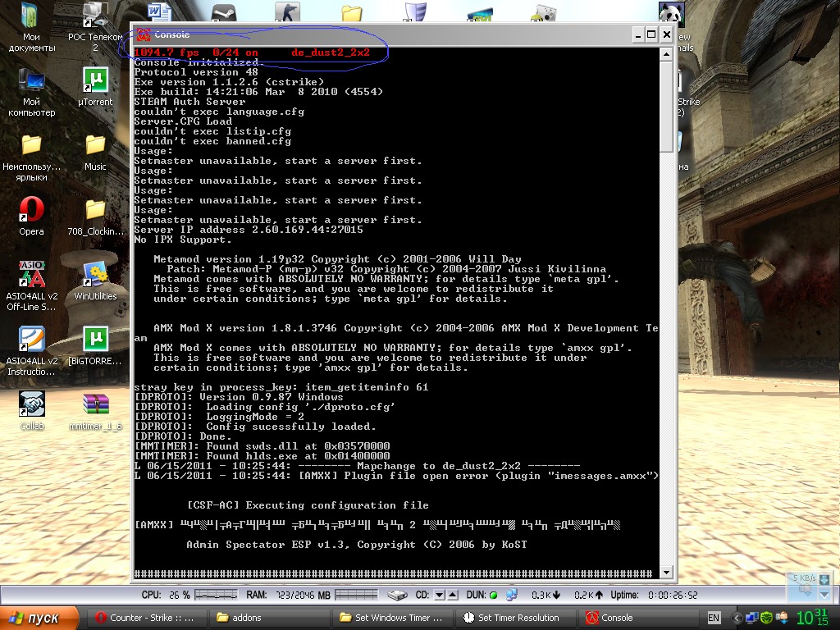Open the mmtimer_1_6 archive icon

(x=95, y=411)
